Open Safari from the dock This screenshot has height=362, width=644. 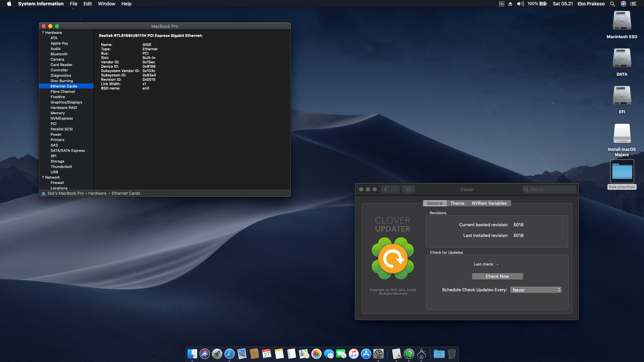(x=229, y=354)
